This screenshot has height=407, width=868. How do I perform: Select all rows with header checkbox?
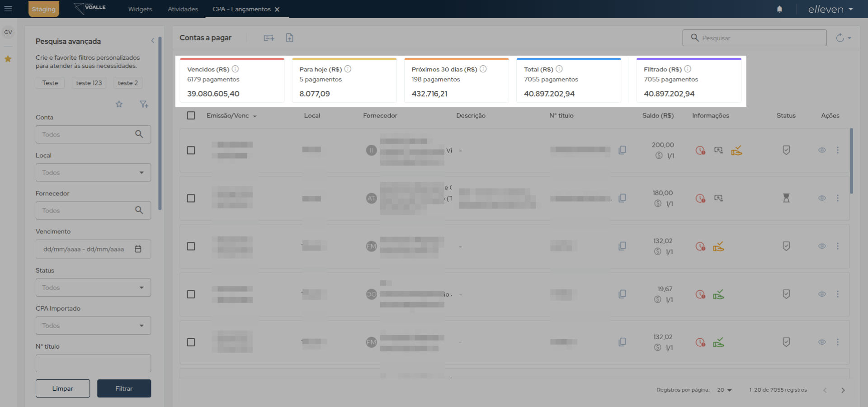click(191, 116)
